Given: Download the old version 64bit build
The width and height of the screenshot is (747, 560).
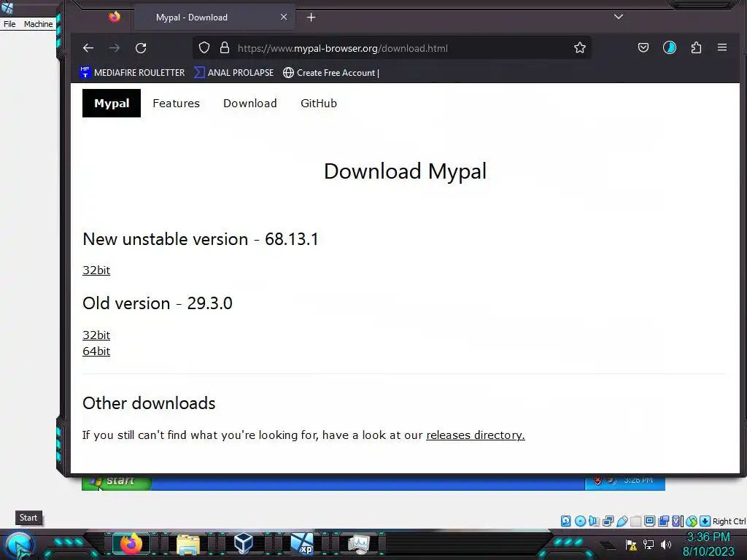Looking at the screenshot, I should click(96, 351).
